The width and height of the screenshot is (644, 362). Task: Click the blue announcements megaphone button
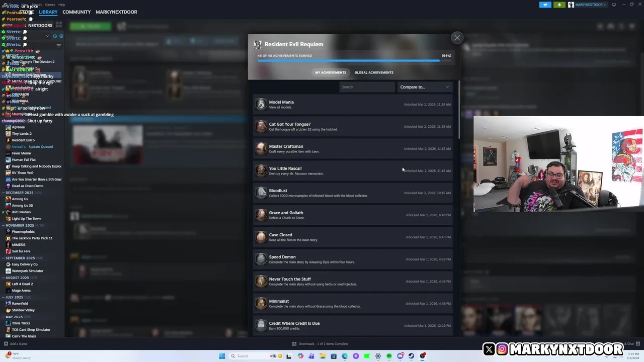(545, 5)
